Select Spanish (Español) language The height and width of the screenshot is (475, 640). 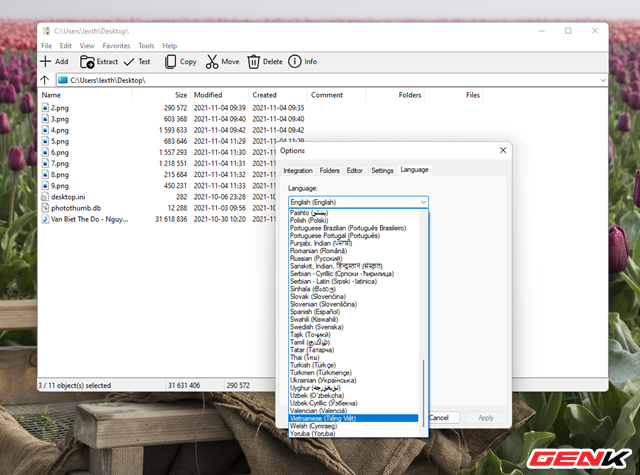pos(353,312)
